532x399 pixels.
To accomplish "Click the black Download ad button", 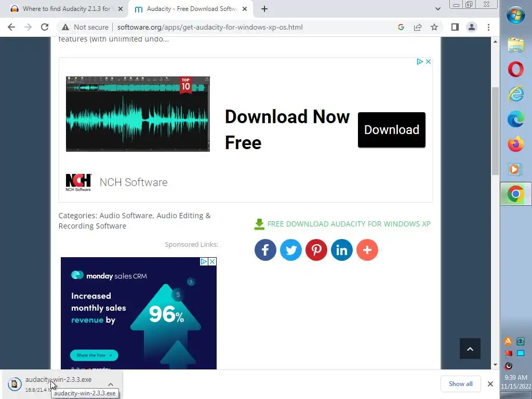I will point(392,129).
